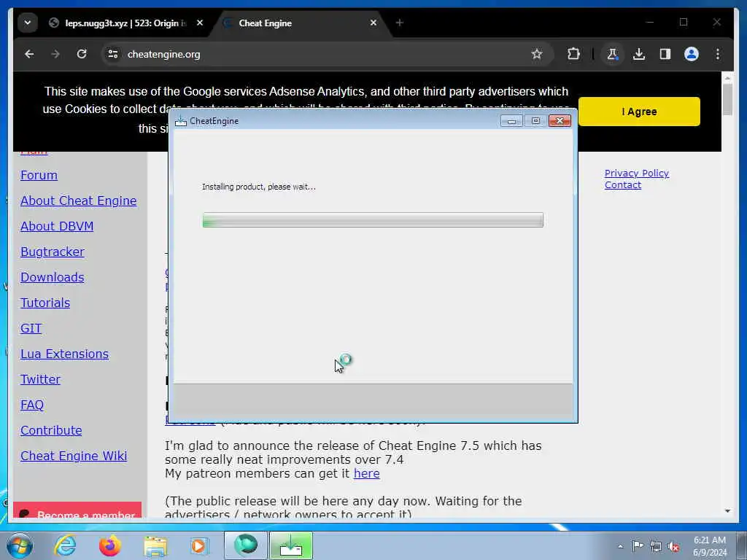Open the GIT link

(x=31, y=328)
